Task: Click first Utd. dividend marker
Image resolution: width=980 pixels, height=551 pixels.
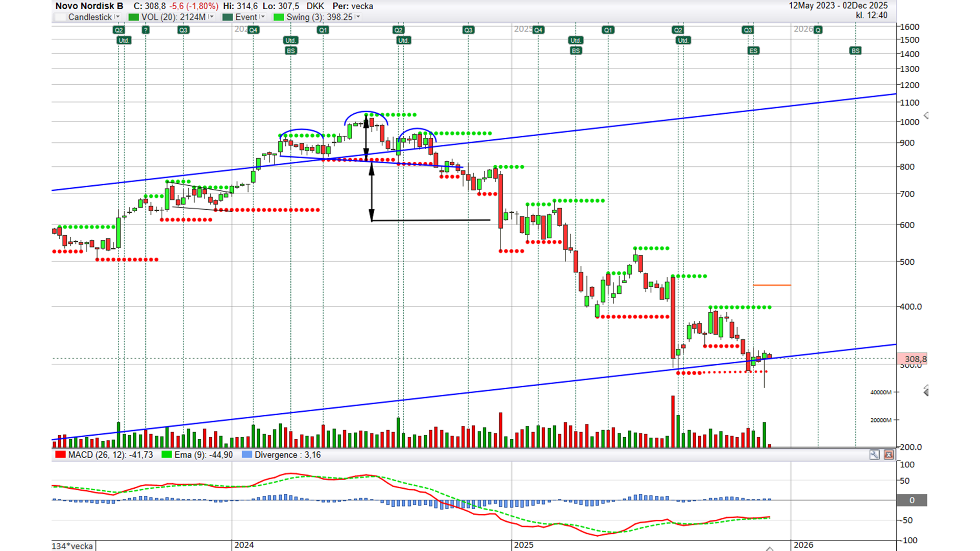Action: pyautogui.click(x=124, y=40)
